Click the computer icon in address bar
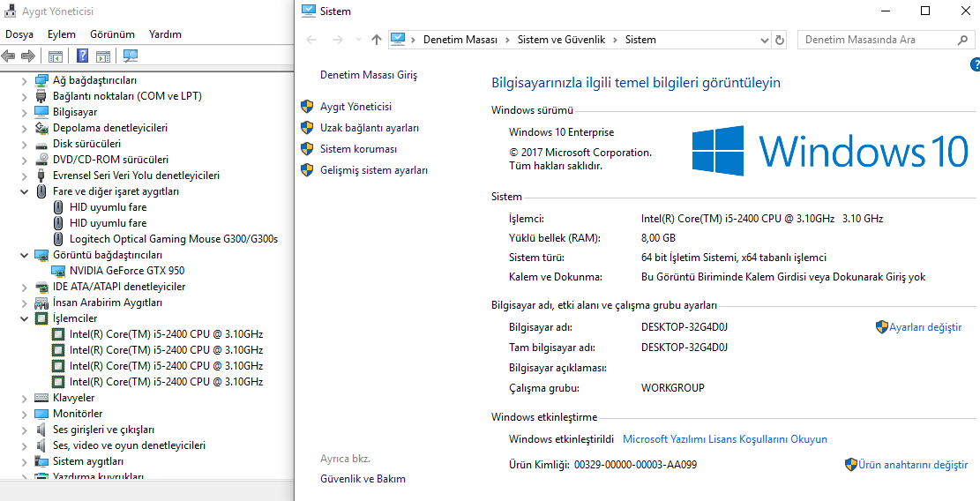 tap(398, 40)
